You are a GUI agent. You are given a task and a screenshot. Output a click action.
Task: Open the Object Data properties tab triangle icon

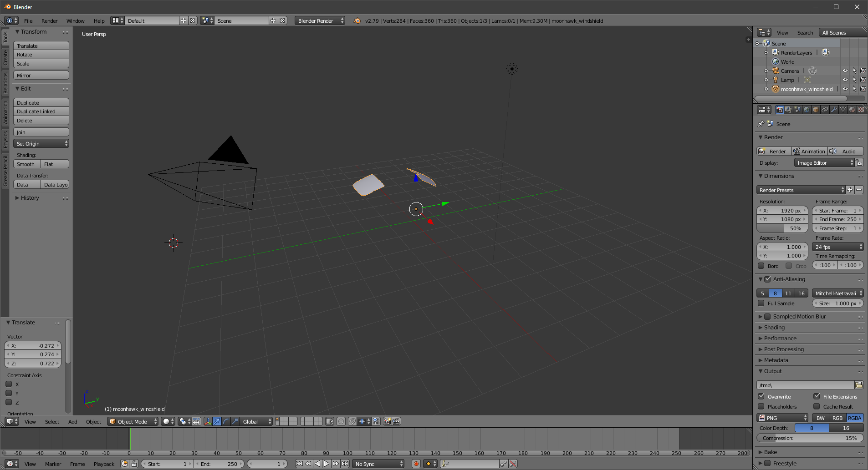(843, 110)
